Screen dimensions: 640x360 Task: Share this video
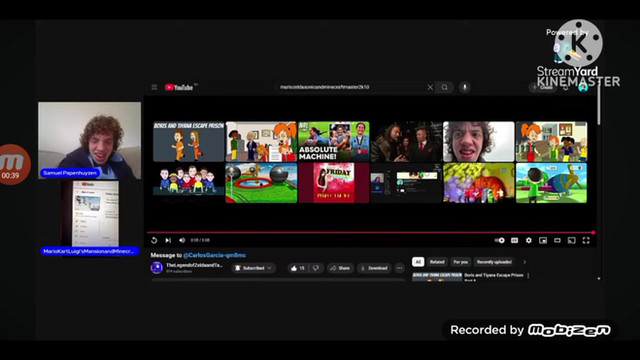[x=340, y=268]
